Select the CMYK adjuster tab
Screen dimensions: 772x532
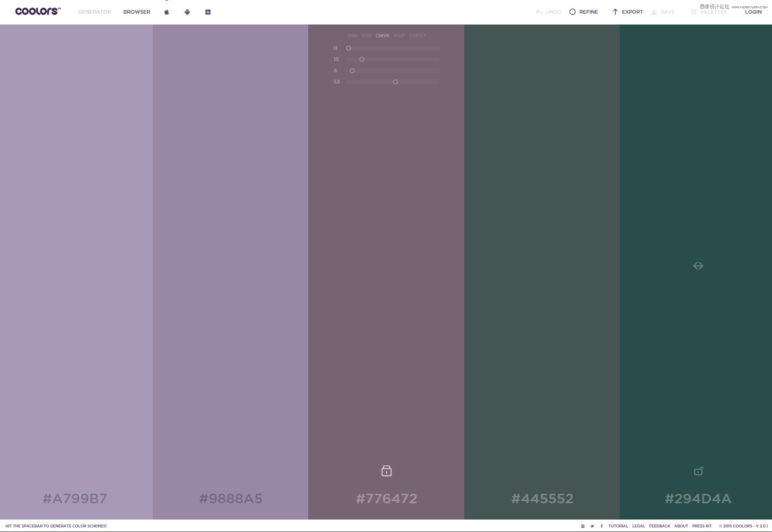click(382, 36)
